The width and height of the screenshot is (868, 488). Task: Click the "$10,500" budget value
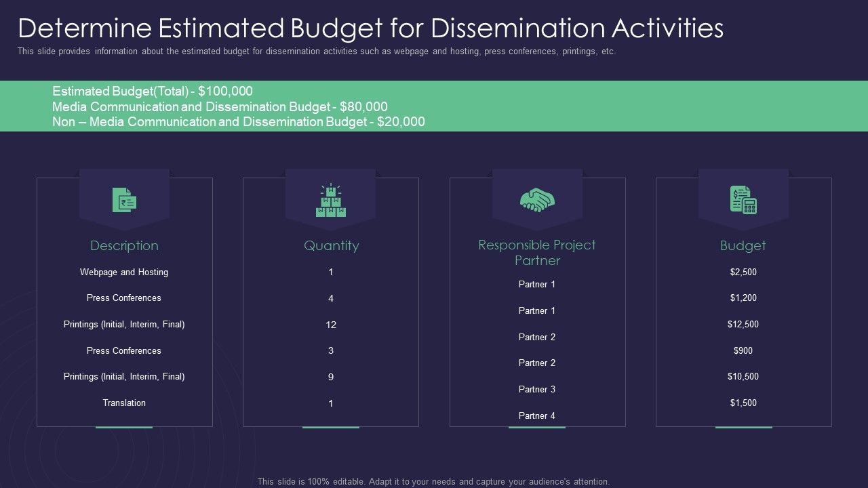[x=743, y=376]
